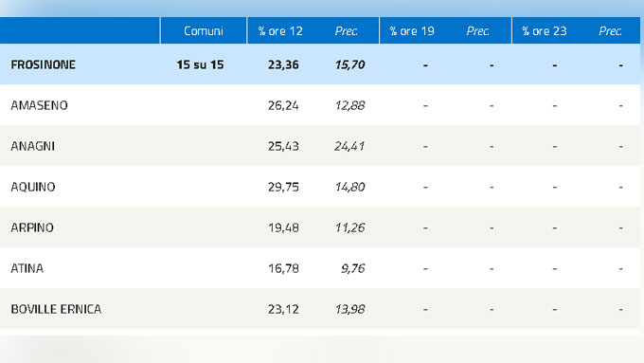Click Aquino's 29,75 turnout value
Image resolution: width=644 pixels, height=363 pixels.
(x=283, y=187)
